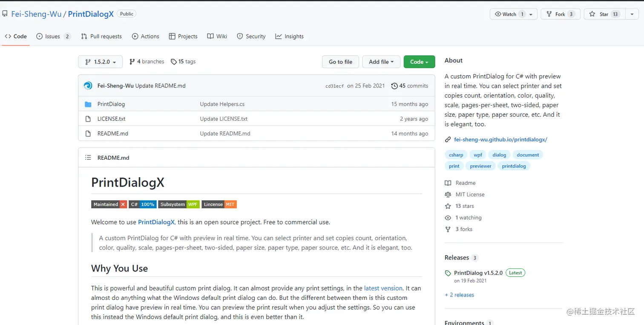The height and width of the screenshot is (325, 644).
Task: Select the csharp topic tag
Action: pyautogui.click(x=456, y=155)
